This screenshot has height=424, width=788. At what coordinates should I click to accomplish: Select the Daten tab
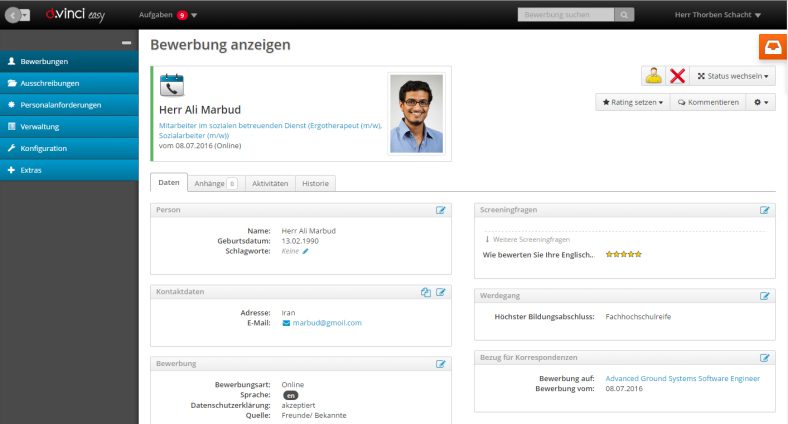coord(169,182)
